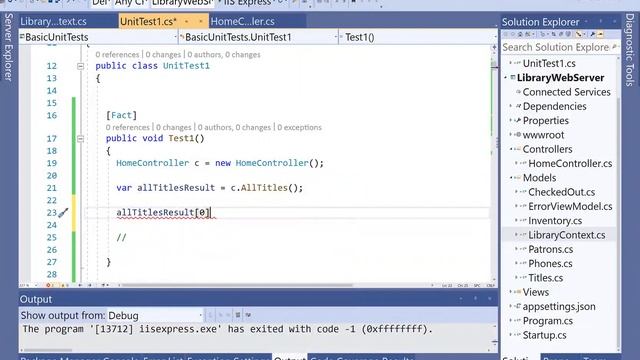Collapse the Models folder

[511, 178]
